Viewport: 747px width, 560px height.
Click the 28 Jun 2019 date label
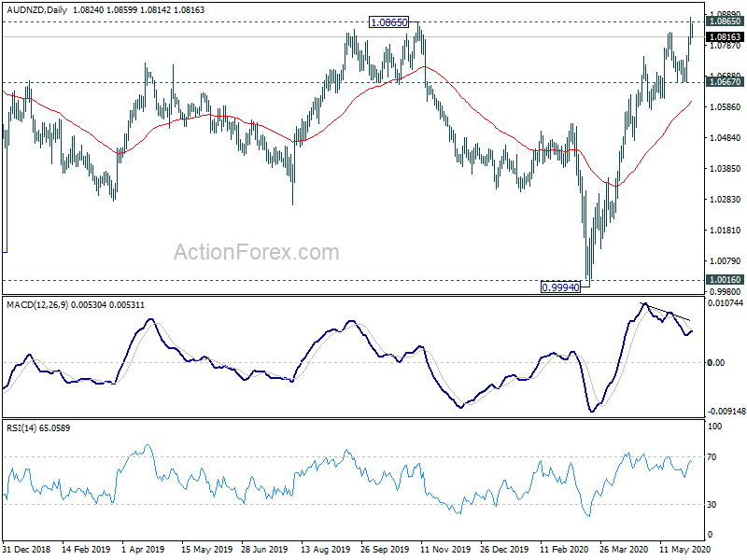(264, 549)
